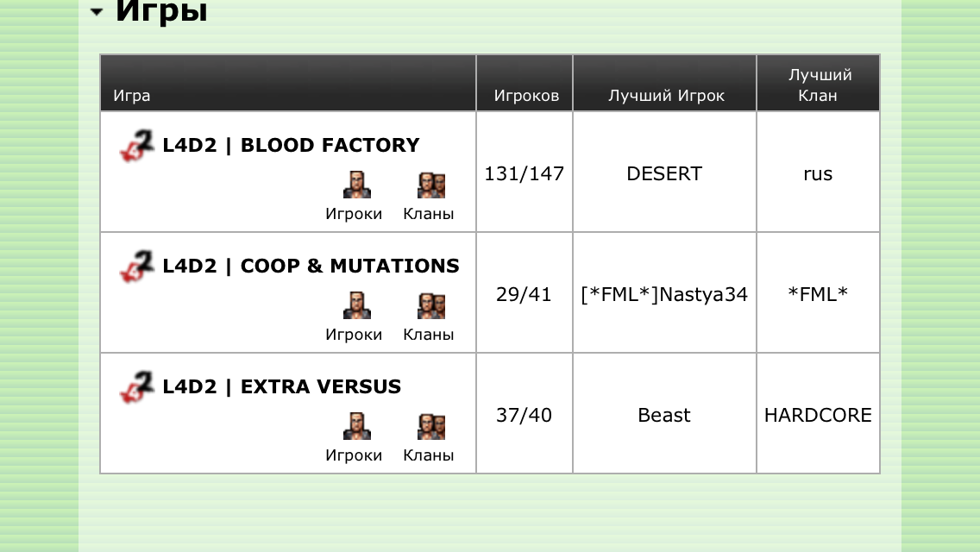
Task: Open L4D2 | BLOOD FACTORY game link
Action: [x=291, y=145]
